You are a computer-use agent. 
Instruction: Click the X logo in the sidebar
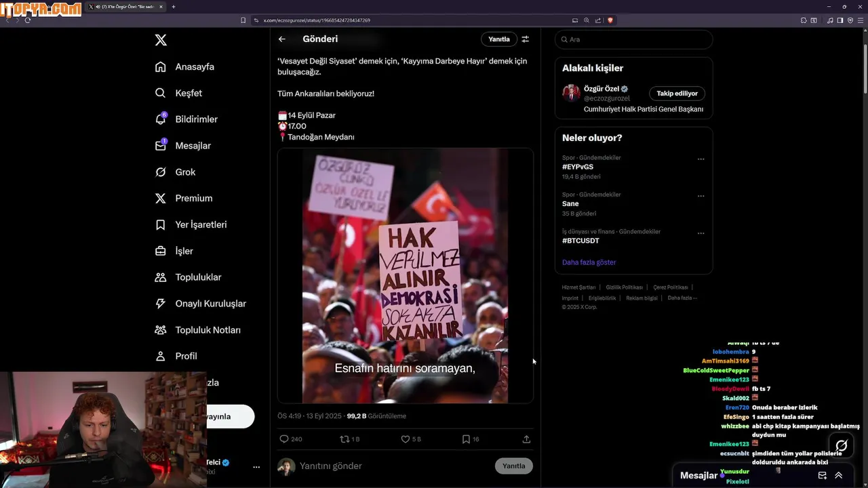(x=161, y=40)
